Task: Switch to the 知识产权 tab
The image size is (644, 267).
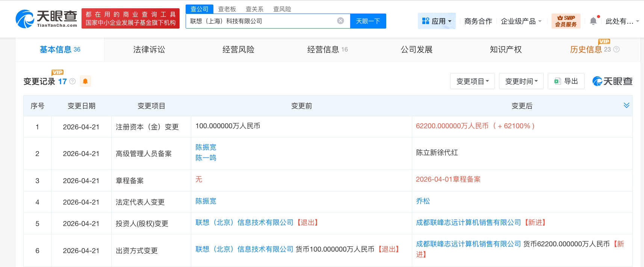Action: tap(505, 49)
